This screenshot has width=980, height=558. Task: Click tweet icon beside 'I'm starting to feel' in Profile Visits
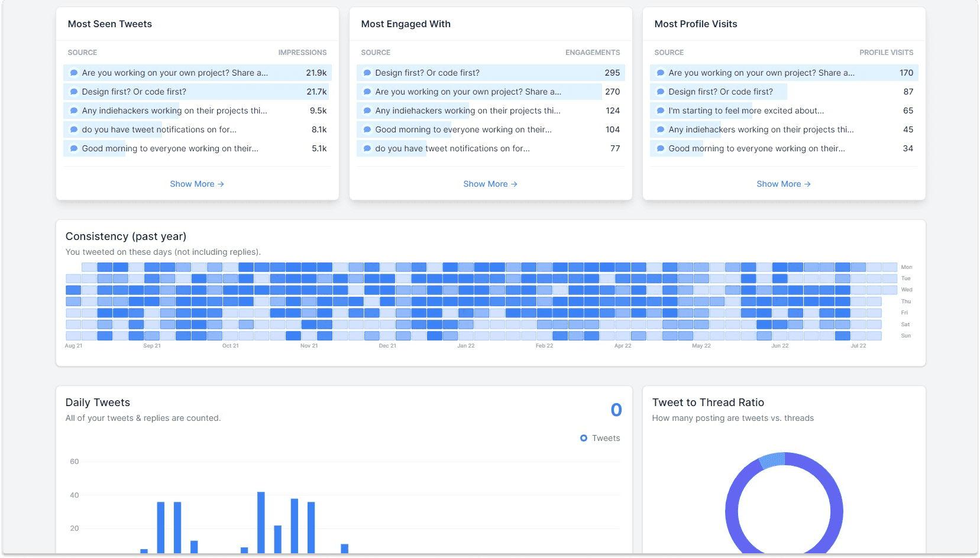661,111
